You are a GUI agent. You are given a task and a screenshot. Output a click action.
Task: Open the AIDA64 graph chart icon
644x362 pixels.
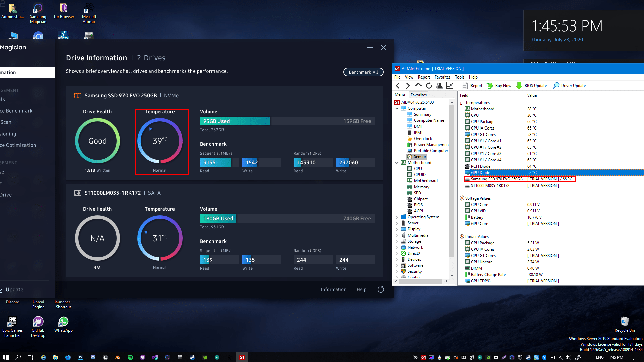click(x=450, y=86)
